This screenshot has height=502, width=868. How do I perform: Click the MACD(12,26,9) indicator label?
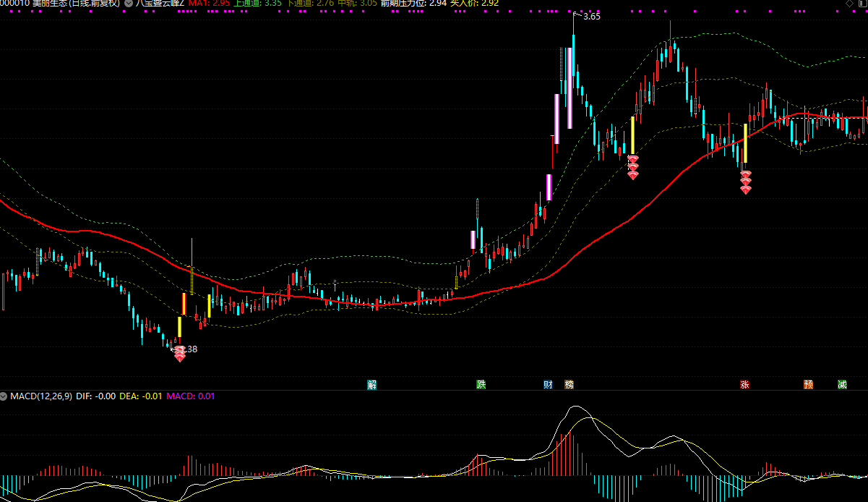(40, 396)
